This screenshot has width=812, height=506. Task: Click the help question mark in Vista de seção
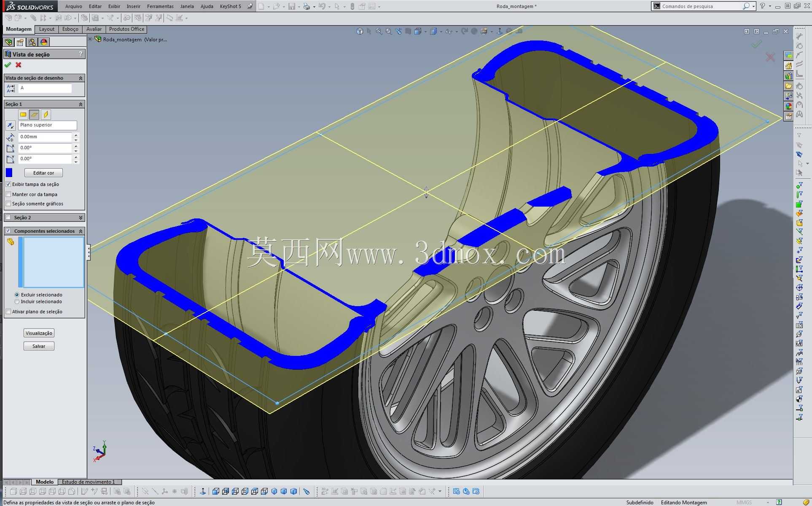[81, 54]
